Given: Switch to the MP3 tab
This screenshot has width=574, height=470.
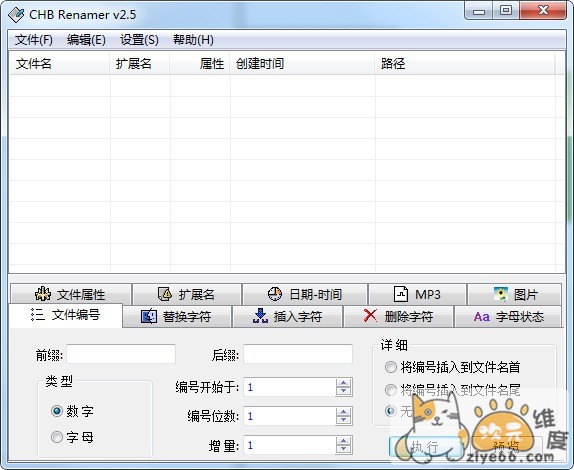Looking at the screenshot, I should click(x=417, y=294).
